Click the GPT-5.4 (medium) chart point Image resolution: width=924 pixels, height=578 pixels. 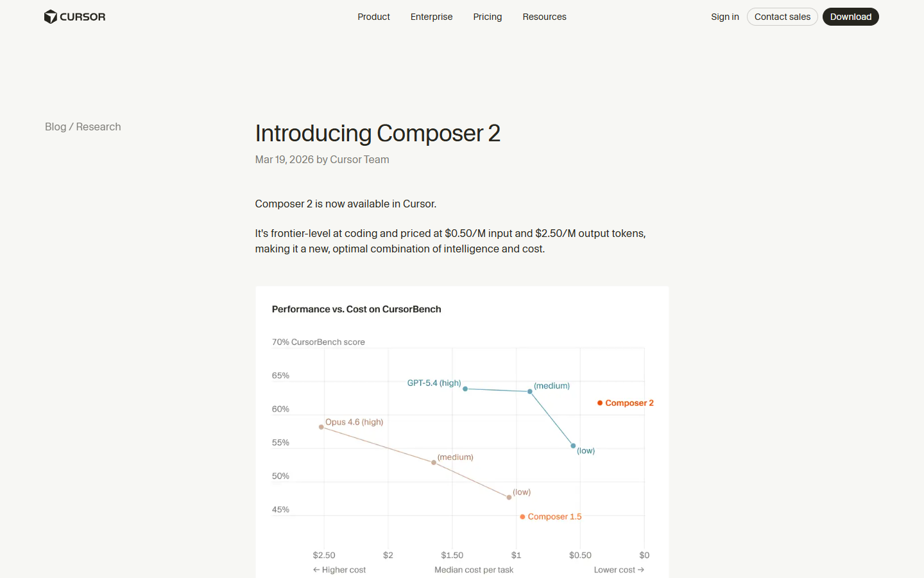529,390
